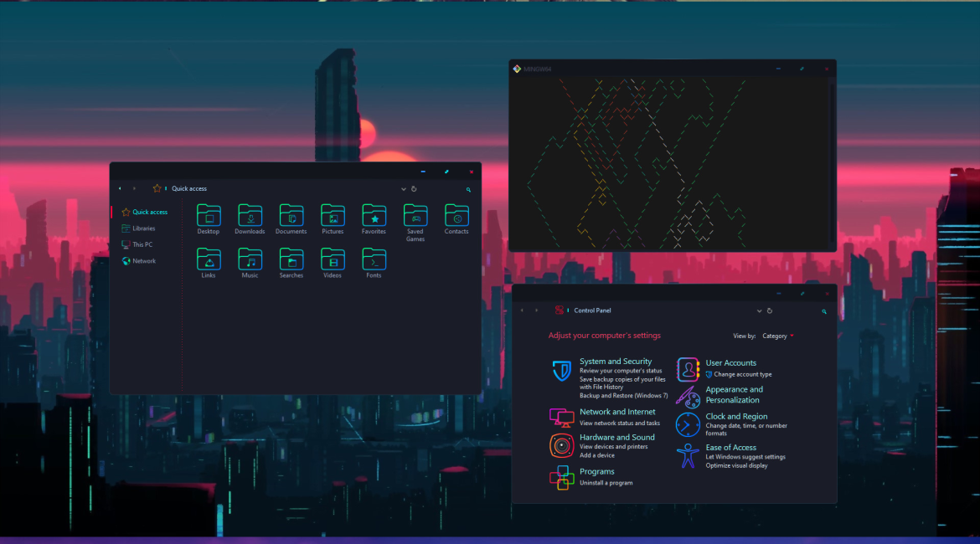980x544 pixels.
Task: Expand the address history dropdown in Quick access
Action: point(404,189)
